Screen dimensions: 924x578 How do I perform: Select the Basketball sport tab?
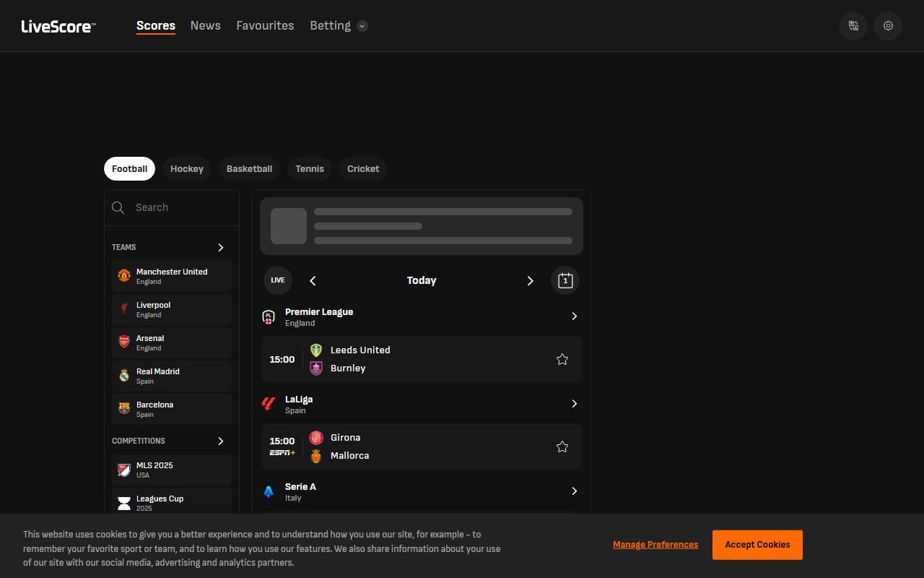click(x=249, y=168)
